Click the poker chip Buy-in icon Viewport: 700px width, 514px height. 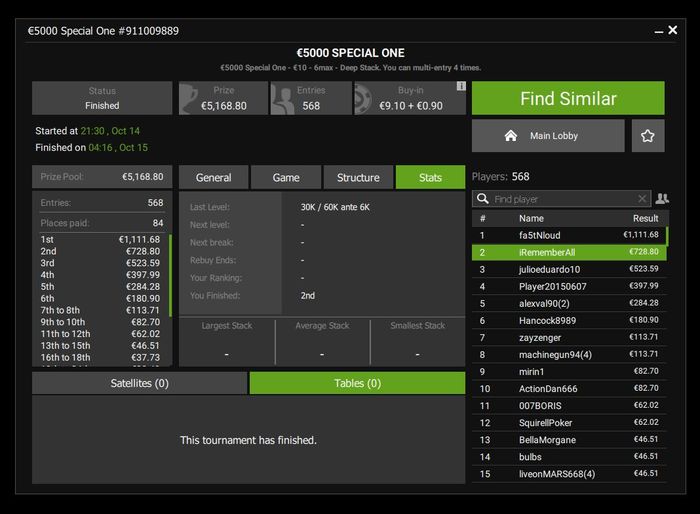click(x=363, y=99)
